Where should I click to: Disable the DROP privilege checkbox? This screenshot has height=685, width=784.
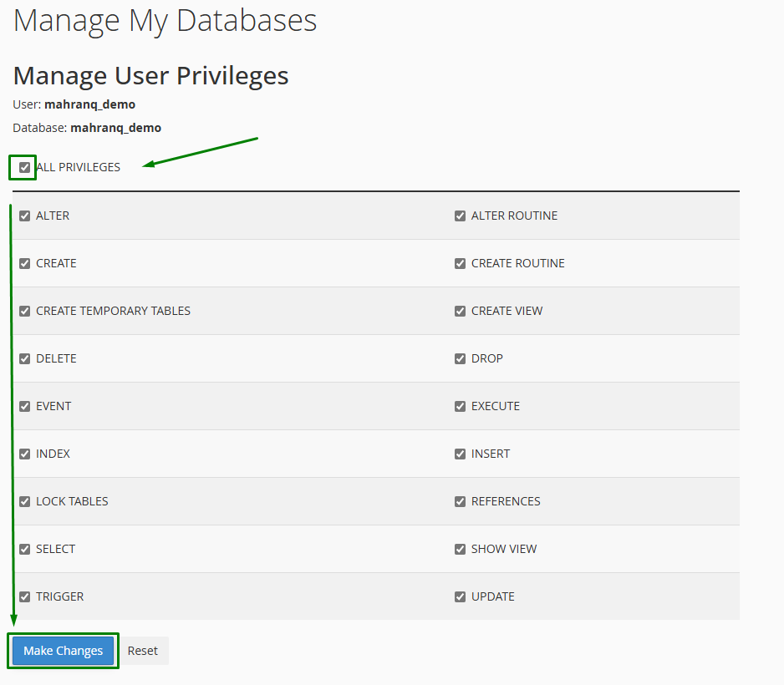(x=460, y=358)
